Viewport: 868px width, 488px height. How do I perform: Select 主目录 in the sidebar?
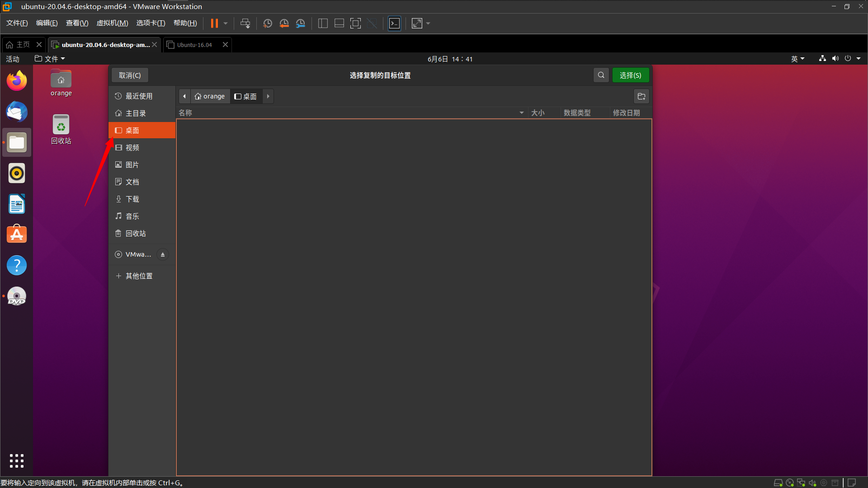136,113
